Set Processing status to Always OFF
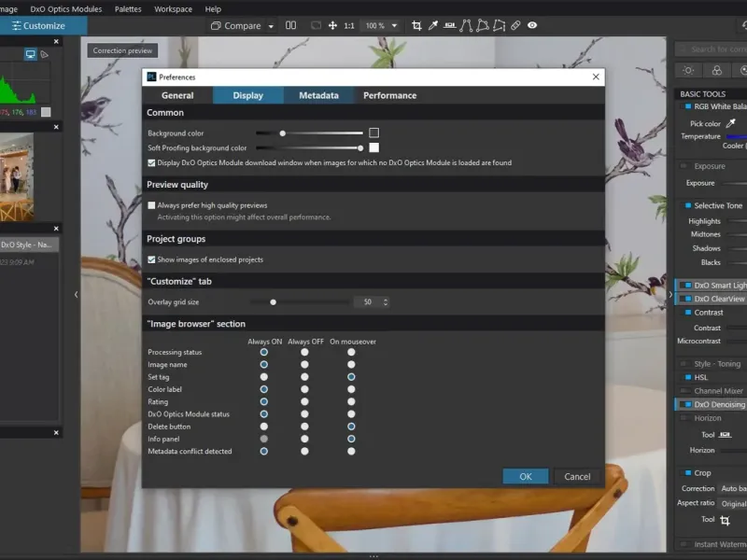The height and width of the screenshot is (560, 747). 304,353
